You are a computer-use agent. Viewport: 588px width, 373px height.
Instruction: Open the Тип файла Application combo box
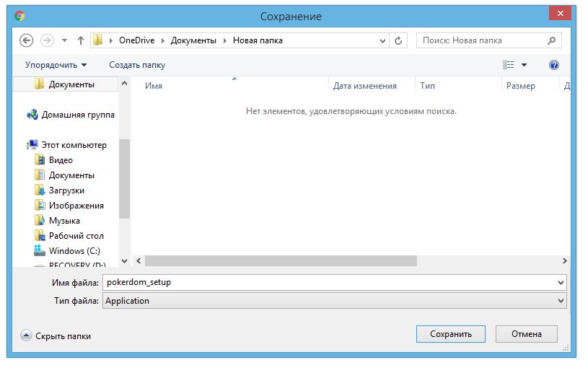pyautogui.click(x=335, y=301)
